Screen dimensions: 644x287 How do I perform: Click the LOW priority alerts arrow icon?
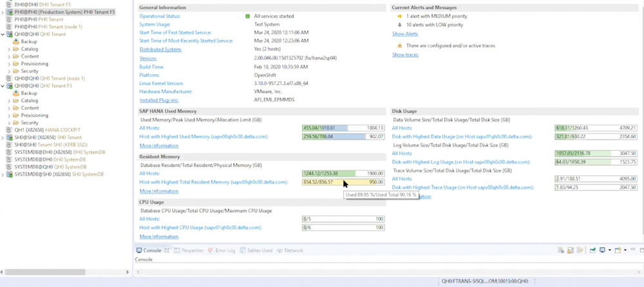(399, 25)
